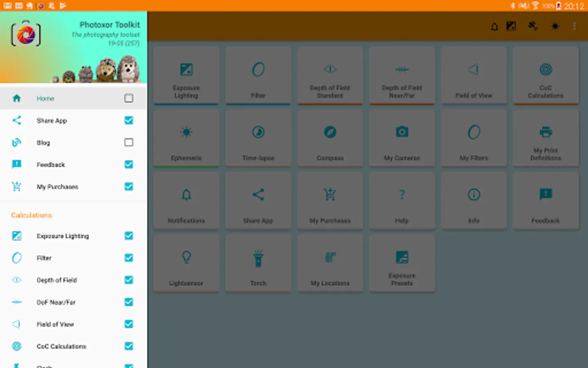
Task: Select Field of View in drawer
Action: 73,324
